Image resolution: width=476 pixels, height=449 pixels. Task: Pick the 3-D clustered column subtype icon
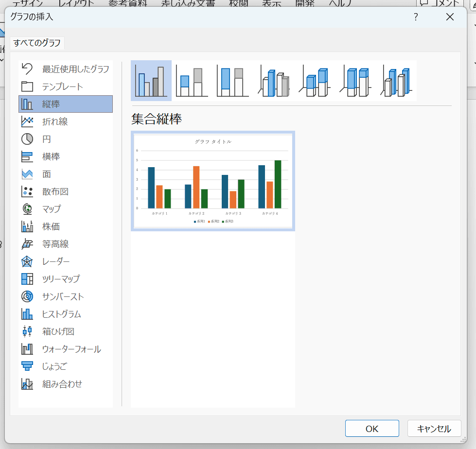coord(274,81)
